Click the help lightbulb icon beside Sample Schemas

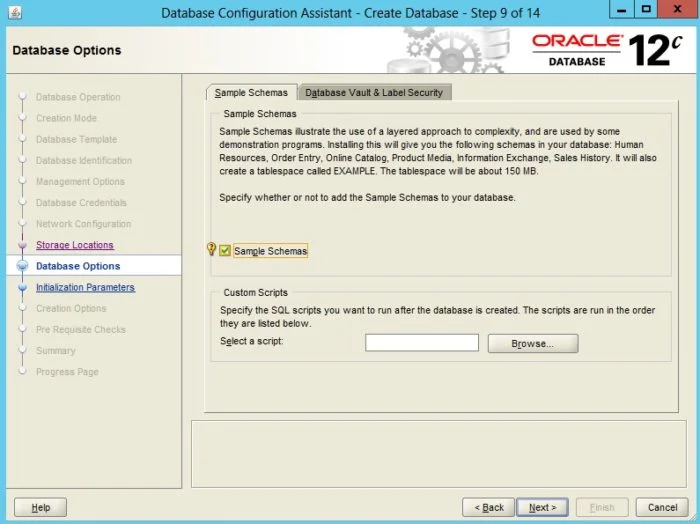tap(212, 249)
